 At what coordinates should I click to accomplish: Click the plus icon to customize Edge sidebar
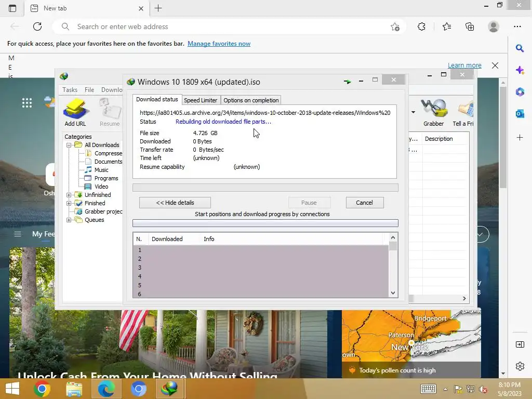tap(520, 137)
